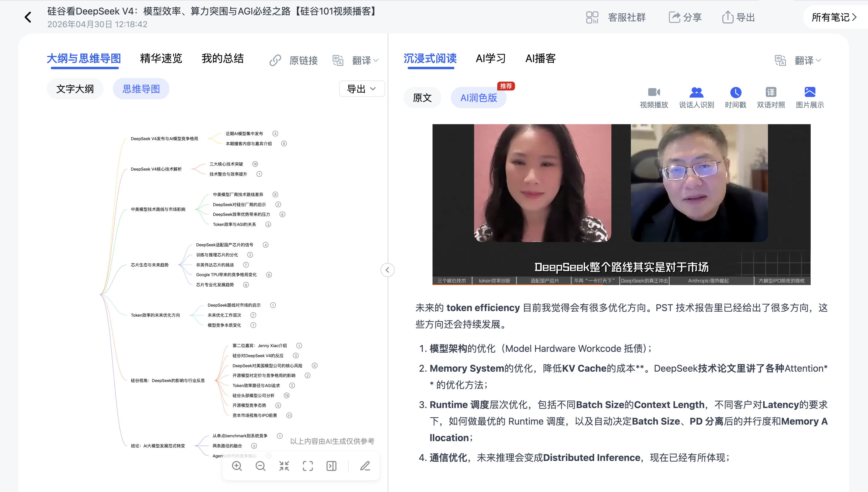Jump to Anthropic强势崛起 video chapter

(708, 281)
